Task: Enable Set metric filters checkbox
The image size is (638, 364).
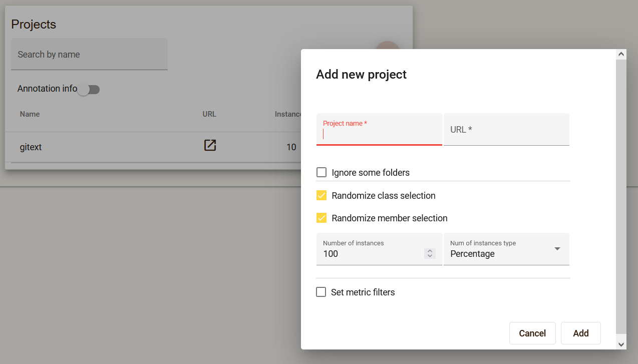Action: pyautogui.click(x=321, y=292)
